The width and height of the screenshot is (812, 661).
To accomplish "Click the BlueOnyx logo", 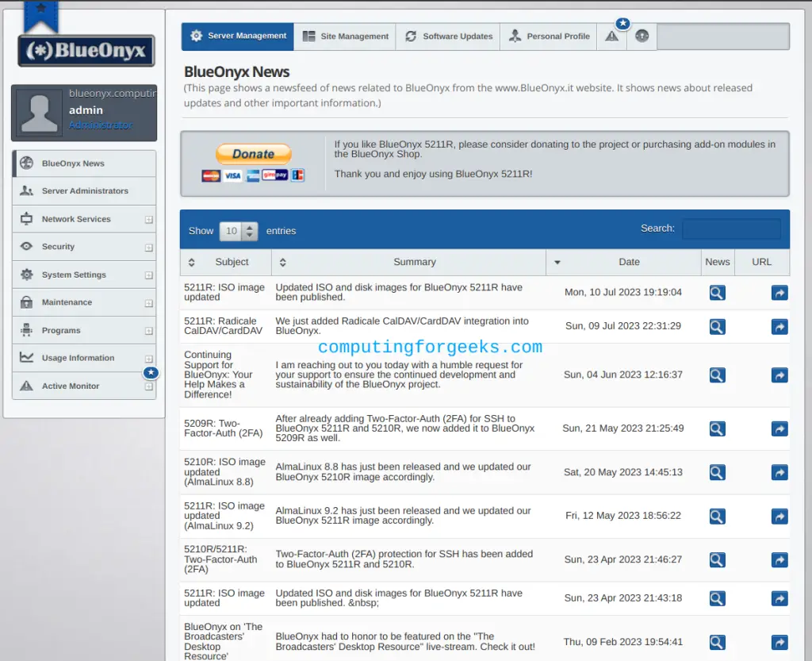I will (x=86, y=50).
